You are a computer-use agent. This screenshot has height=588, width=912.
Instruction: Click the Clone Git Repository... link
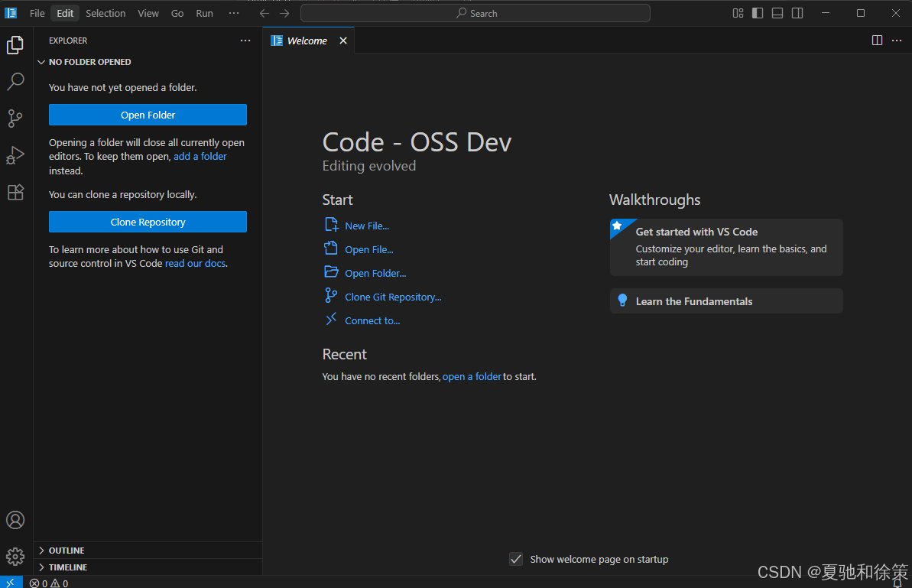(x=393, y=297)
